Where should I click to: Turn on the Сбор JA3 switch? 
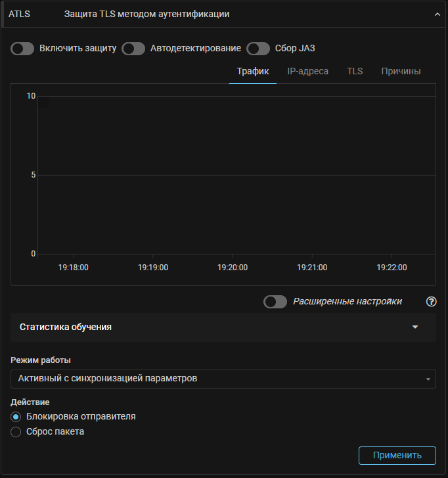(258, 49)
